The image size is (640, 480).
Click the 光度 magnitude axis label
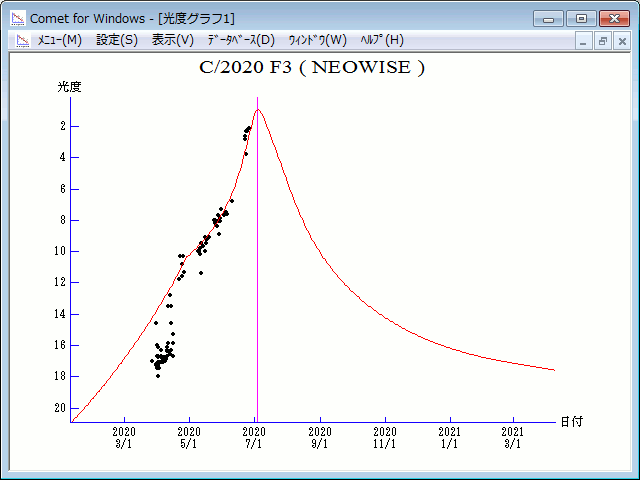point(69,87)
